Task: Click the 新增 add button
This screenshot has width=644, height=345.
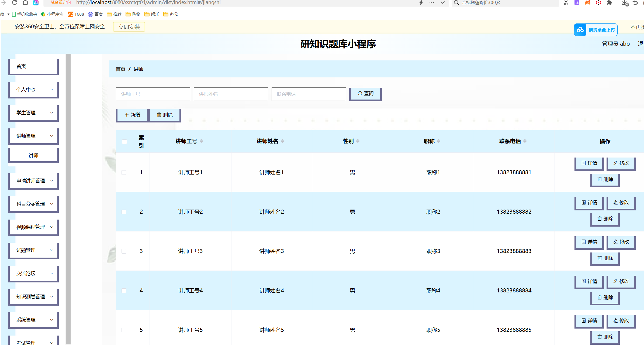Action: tap(132, 115)
